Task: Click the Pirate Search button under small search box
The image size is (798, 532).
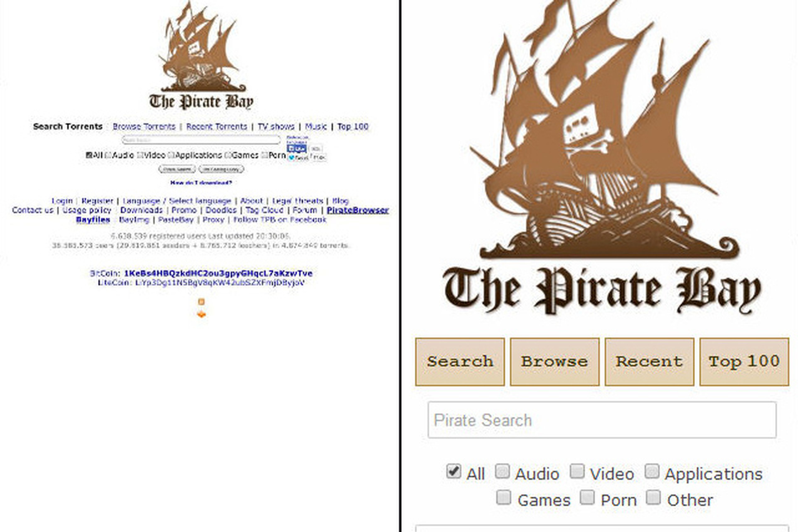Action: 177,169
